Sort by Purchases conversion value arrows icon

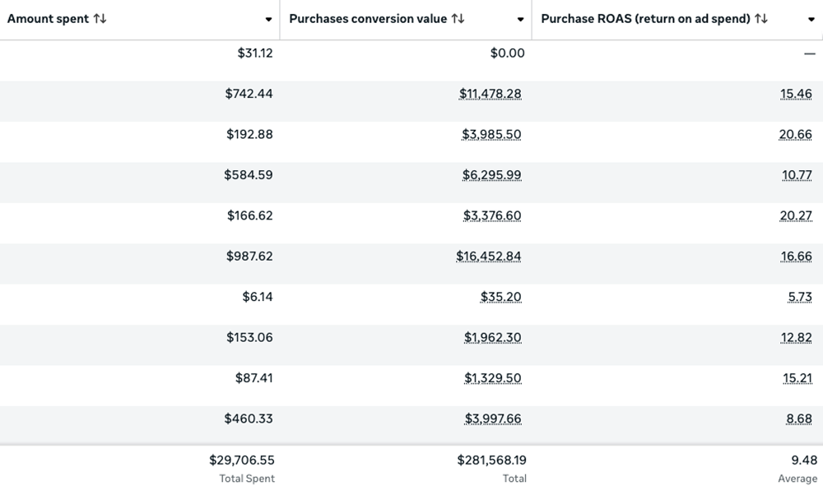coord(458,18)
